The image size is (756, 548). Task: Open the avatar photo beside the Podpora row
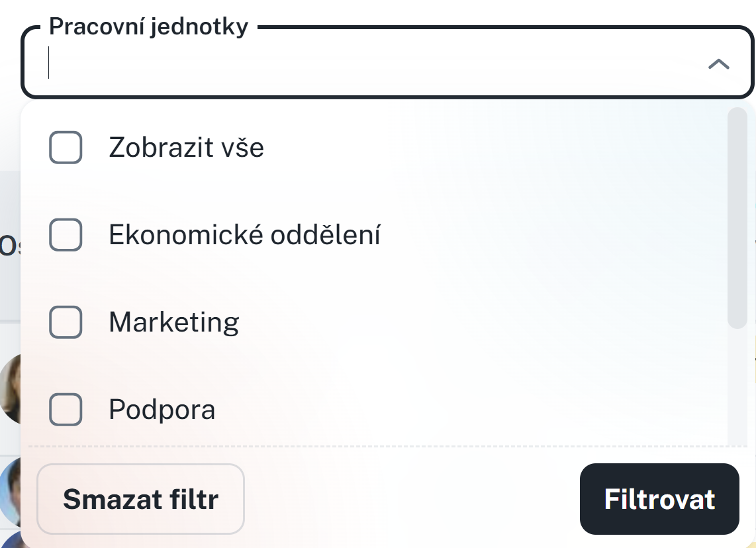click(11, 390)
